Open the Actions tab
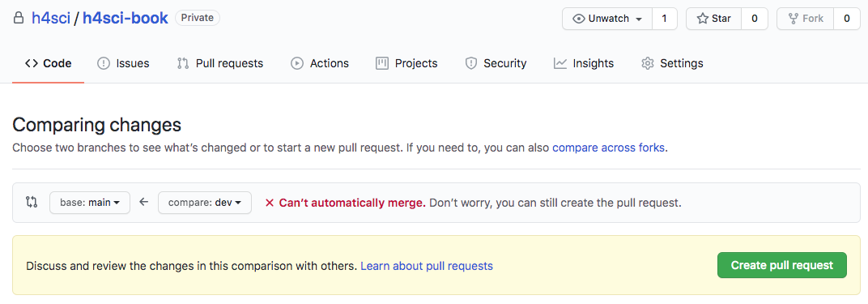868x304 pixels. [x=320, y=63]
